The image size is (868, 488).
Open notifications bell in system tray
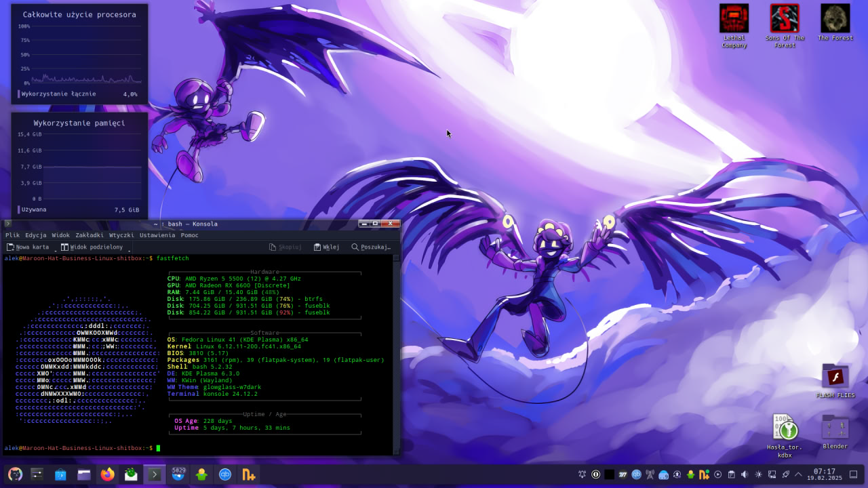click(x=582, y=474)
